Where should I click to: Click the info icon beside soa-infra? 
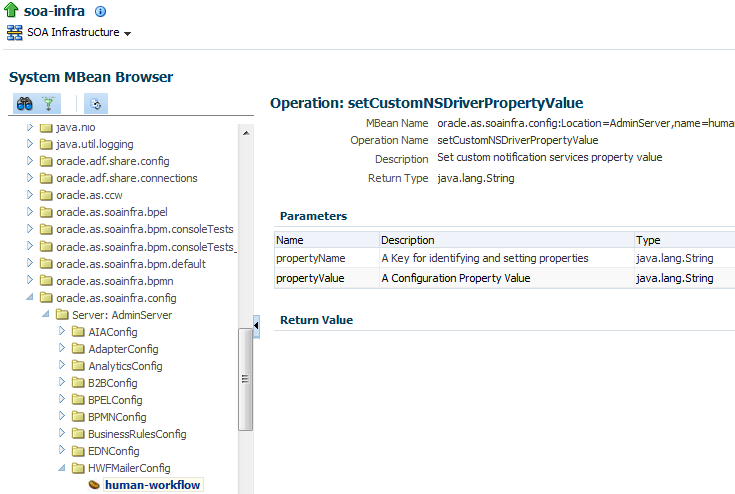coord(100,11)
